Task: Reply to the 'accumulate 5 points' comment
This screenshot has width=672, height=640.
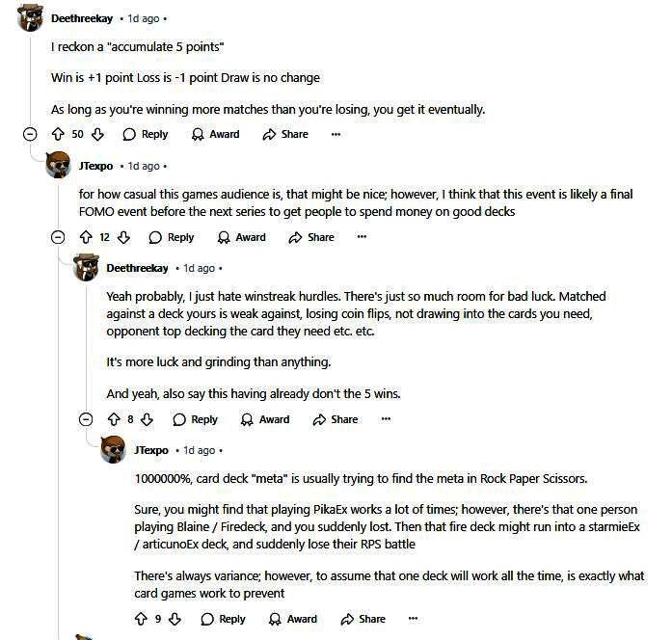Action: [x=146, y=135]
